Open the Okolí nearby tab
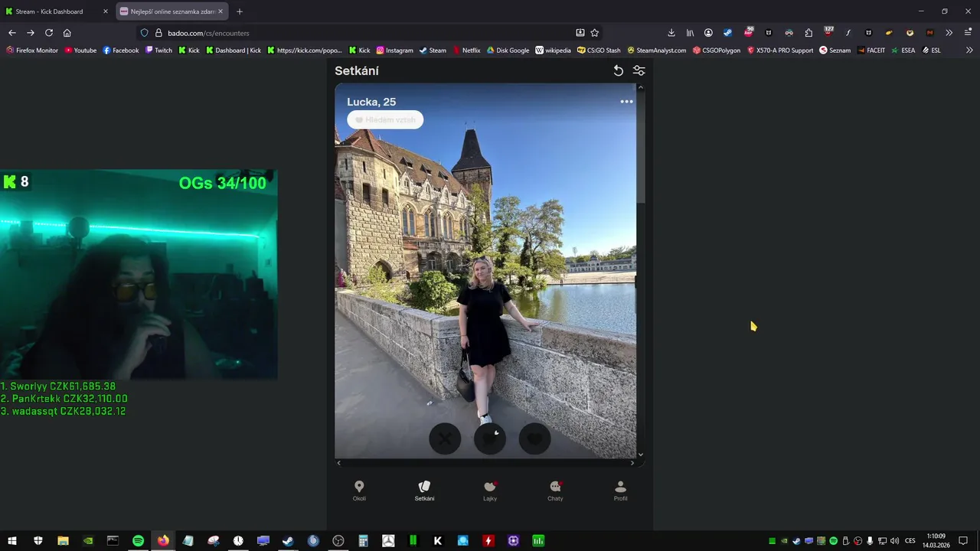Screen dimensions: 980x551 click(359, 491)
